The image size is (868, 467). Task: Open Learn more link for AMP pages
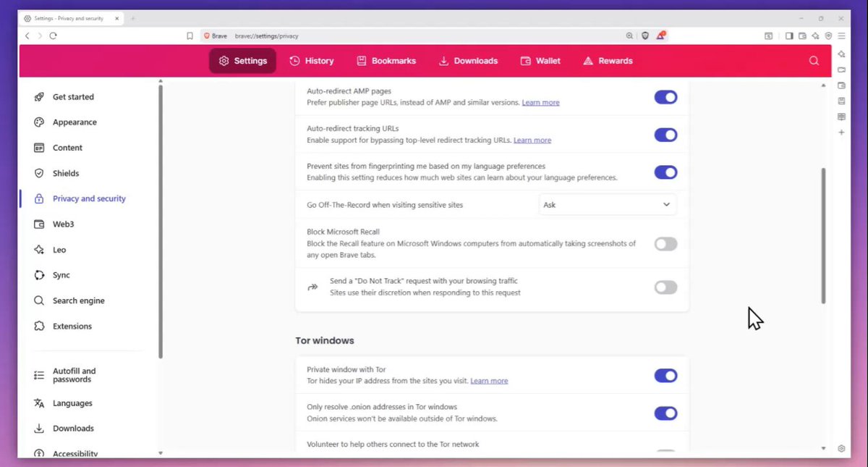(540, 103)
